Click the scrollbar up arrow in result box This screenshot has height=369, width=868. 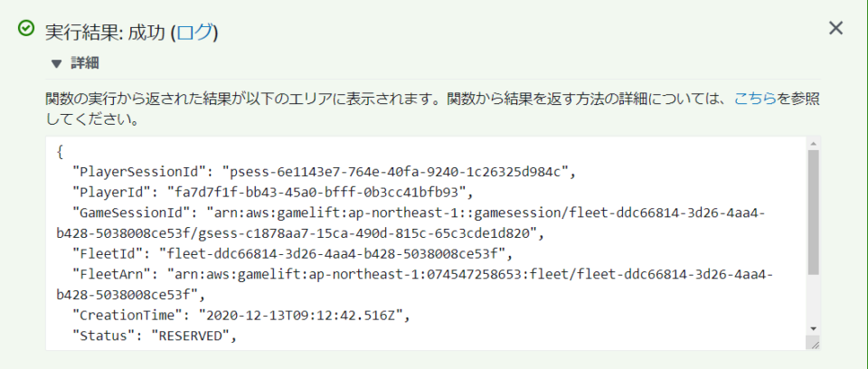point(813,143)
